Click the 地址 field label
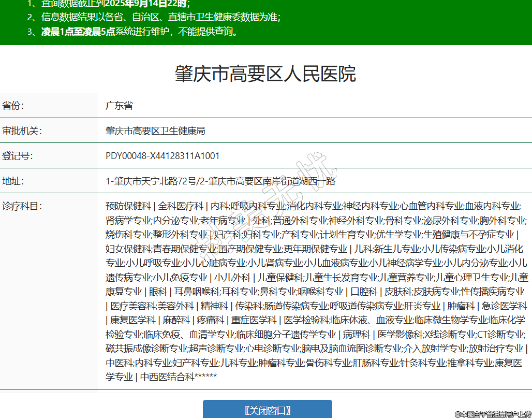 (14, 181)
